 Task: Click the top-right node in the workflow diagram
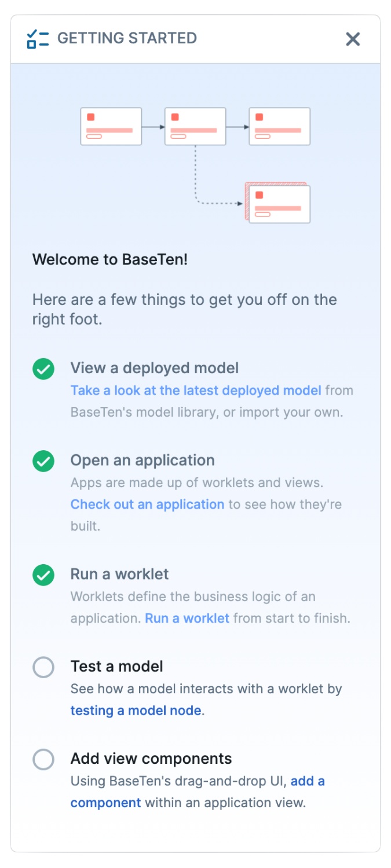(279, 126)
